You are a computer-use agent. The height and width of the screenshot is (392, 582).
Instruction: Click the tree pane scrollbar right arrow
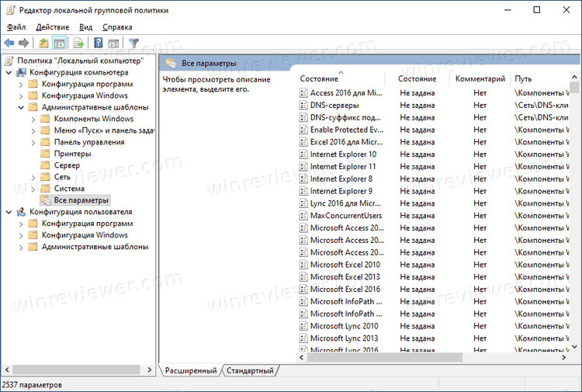[149, 369]
